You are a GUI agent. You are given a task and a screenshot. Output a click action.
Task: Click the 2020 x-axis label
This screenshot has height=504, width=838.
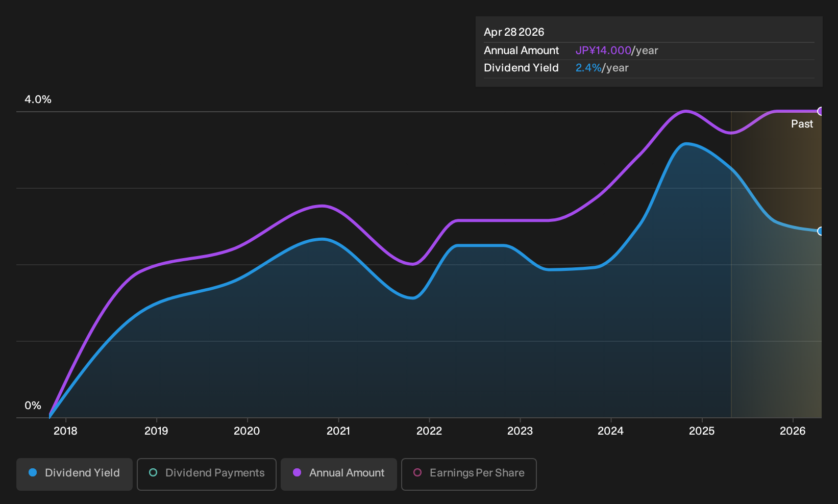[x=247, y=431]
